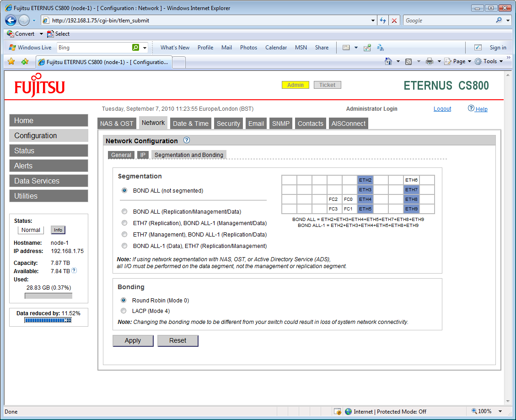Choose Round Robin (Mode 0) bonding
516x420 pixels.
pyautogui.click(x=124, y=300)
